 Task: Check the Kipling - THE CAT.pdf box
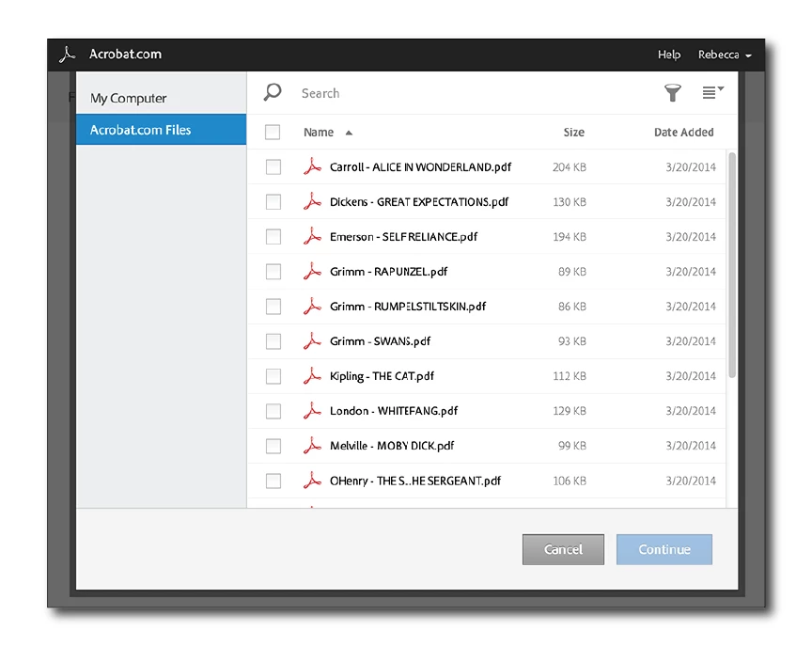point(273,375)
